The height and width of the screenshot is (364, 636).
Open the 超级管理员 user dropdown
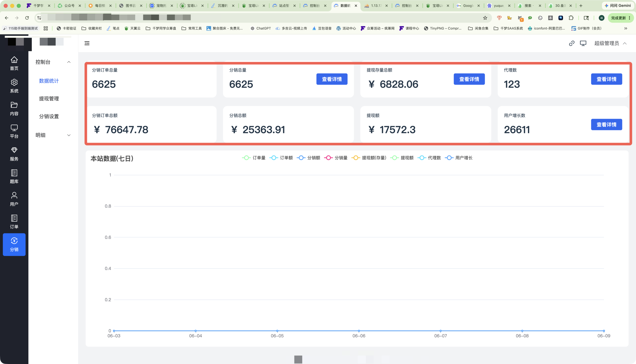[x=610, y=43]
